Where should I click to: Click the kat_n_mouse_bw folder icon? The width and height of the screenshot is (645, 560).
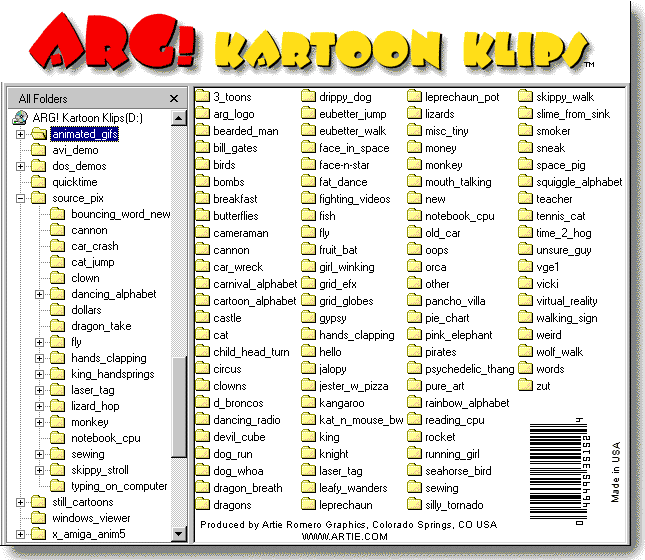308,420
